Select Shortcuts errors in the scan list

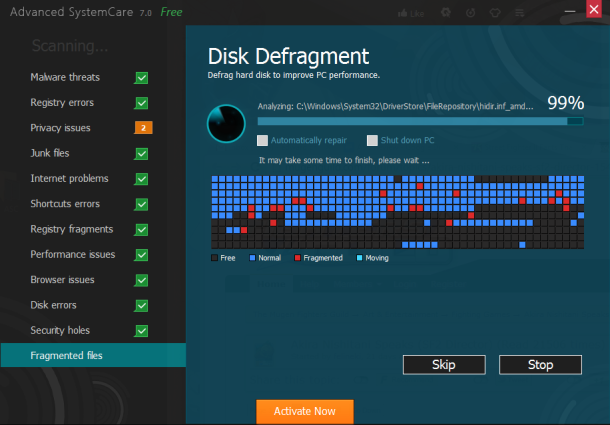tap(65, 204)
